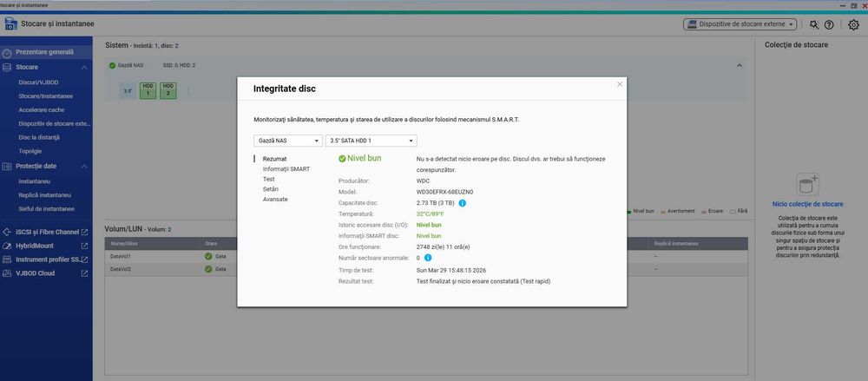Click info icon next to abnormal sectors
868x381 pixels.
coord(428,258)
